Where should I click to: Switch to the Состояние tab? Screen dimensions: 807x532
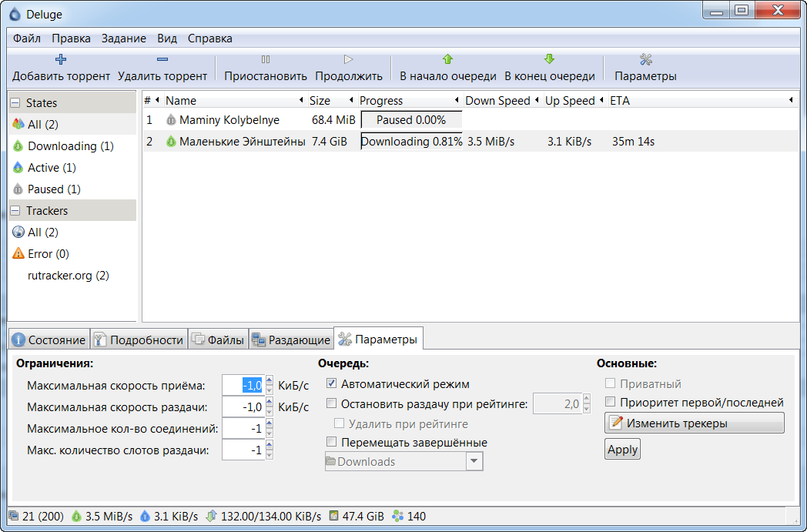point(49,340)
